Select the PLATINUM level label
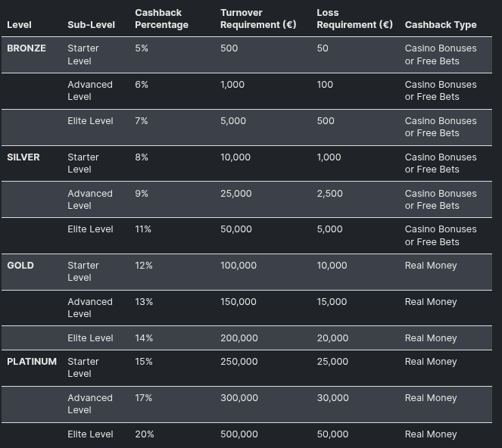The image size is (502, 448). click(x=32, y=362)
